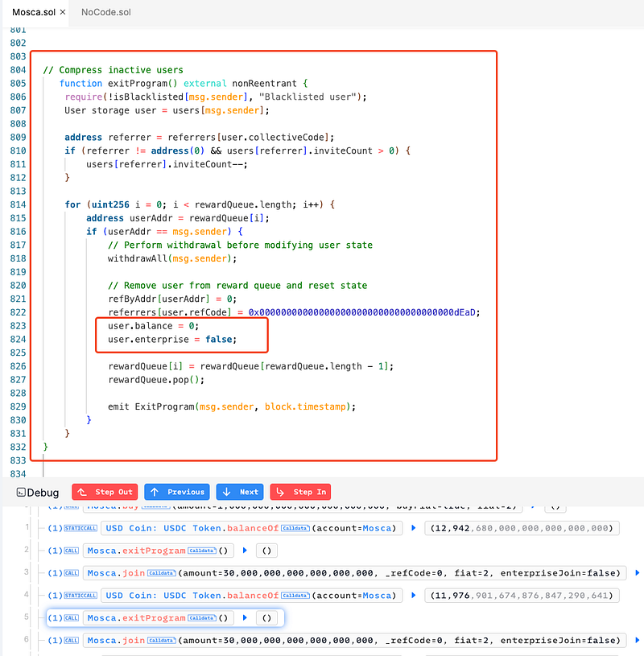Open Calldata badge on row 5 exitProgram
Screen dimensions: 644x656
tap(203, 618)
